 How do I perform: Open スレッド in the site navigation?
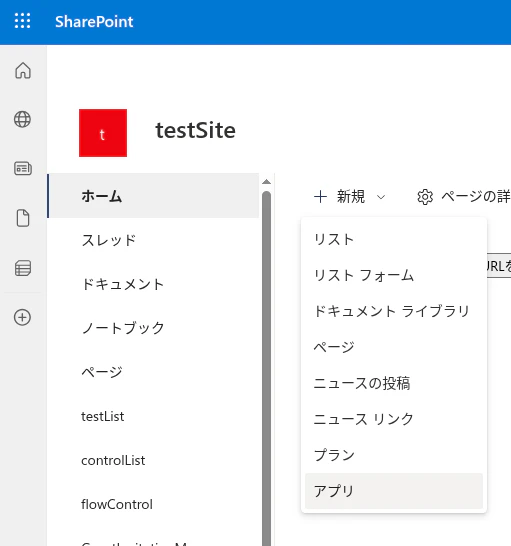109,240
